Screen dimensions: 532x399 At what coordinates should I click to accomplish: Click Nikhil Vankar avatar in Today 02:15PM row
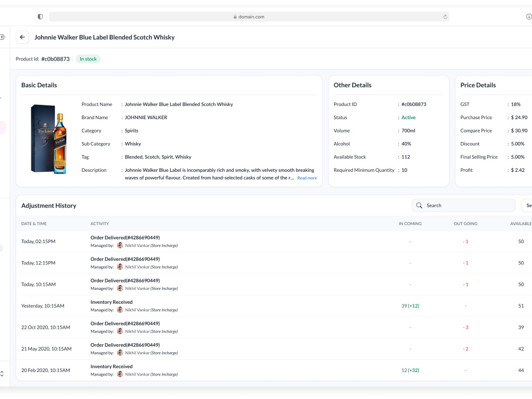120,245
